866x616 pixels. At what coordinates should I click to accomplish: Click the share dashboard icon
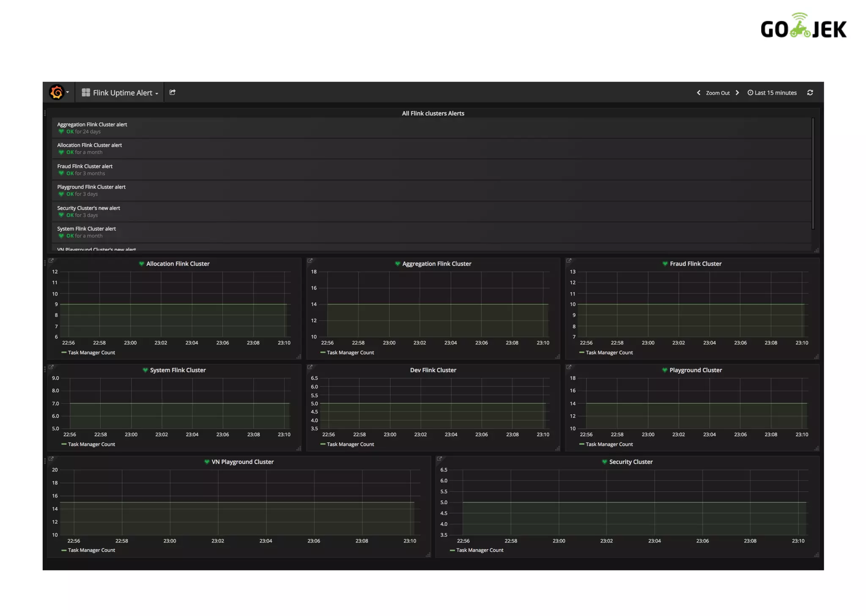click(x=173, y=92)
